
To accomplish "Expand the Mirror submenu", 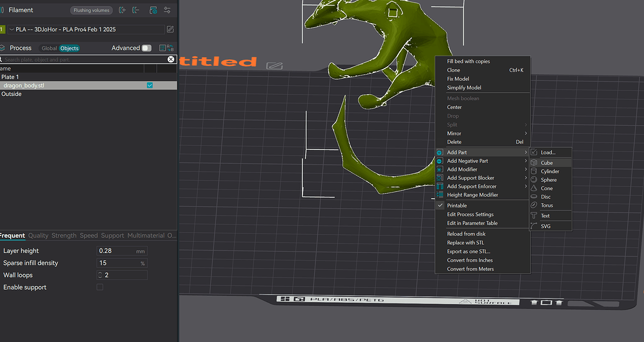I will tap(526, 133).
